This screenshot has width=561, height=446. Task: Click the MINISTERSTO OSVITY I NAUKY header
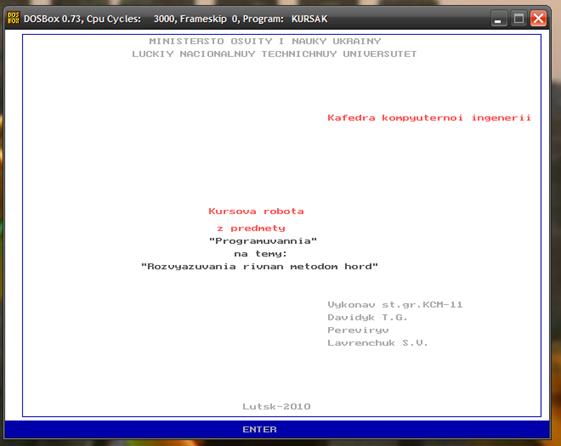pyautogui.click(x=265, y=41)
